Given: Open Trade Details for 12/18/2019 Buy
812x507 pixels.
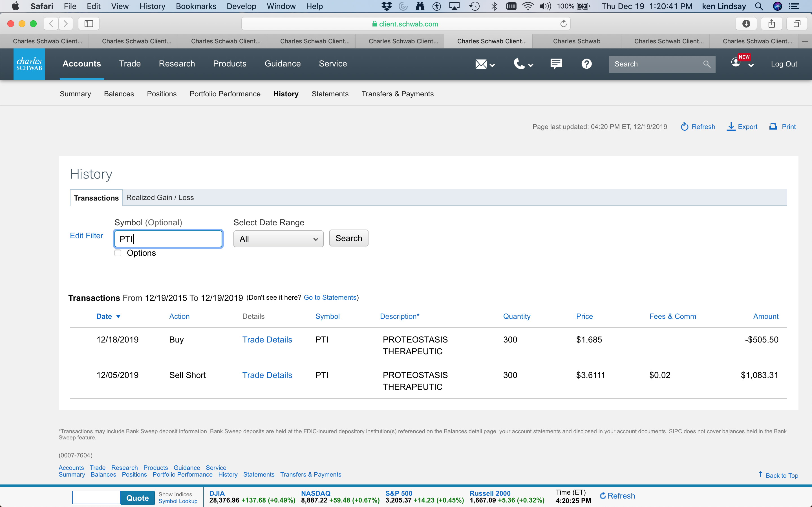Looking at the screenshot, I should pyautogui.click(x=267, y=340).
